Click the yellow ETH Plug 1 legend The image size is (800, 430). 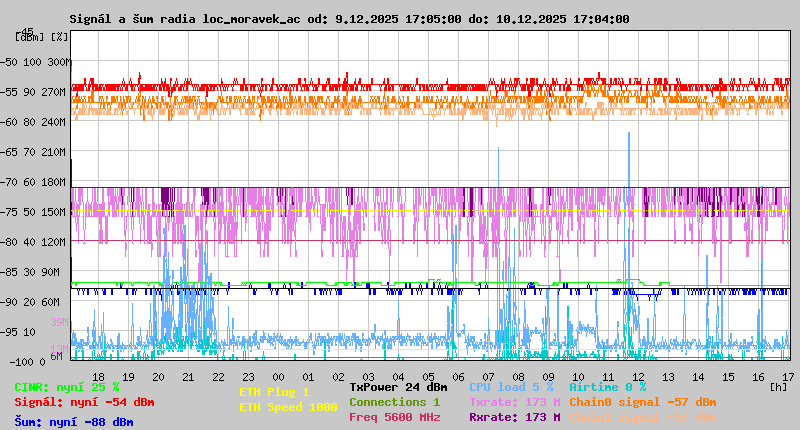point(274,392)
